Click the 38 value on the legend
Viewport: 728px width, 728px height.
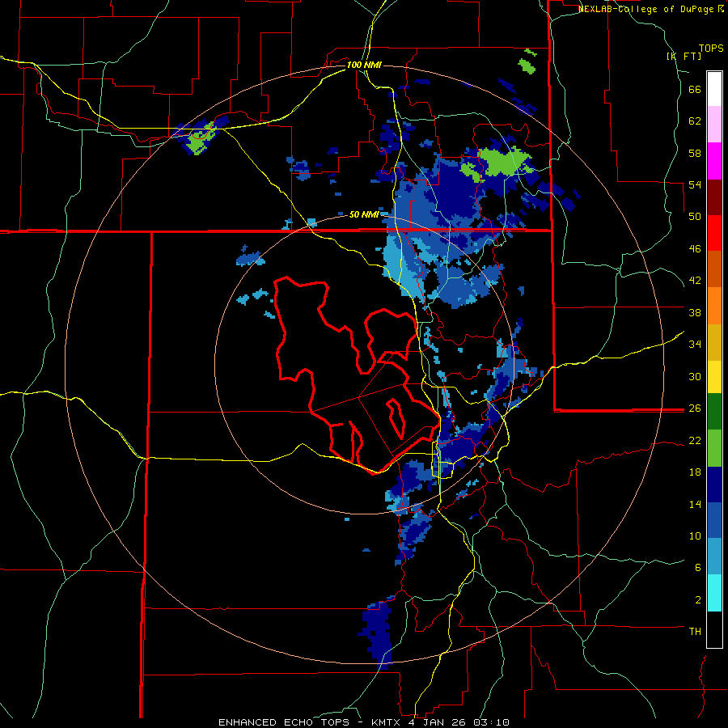(x=695, y=312)
